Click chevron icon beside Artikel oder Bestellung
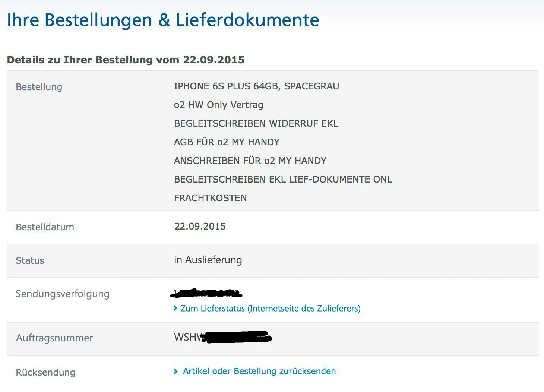This screenshot has height=392, width=544. [x=176, y=371]
